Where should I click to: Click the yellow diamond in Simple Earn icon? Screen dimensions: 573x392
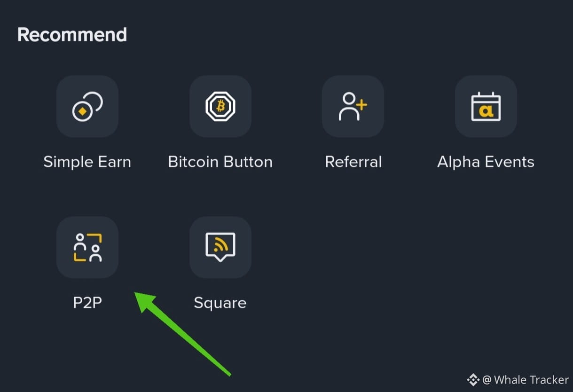(82, 111)
